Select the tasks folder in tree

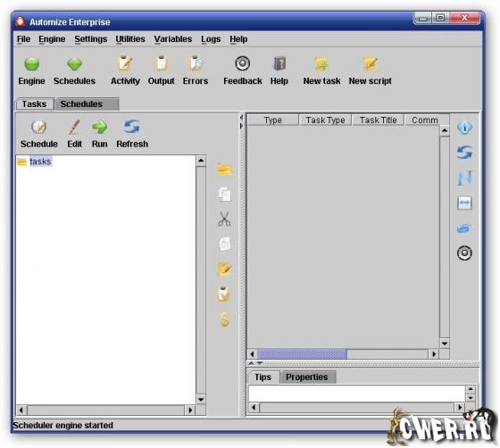[40, 162]
